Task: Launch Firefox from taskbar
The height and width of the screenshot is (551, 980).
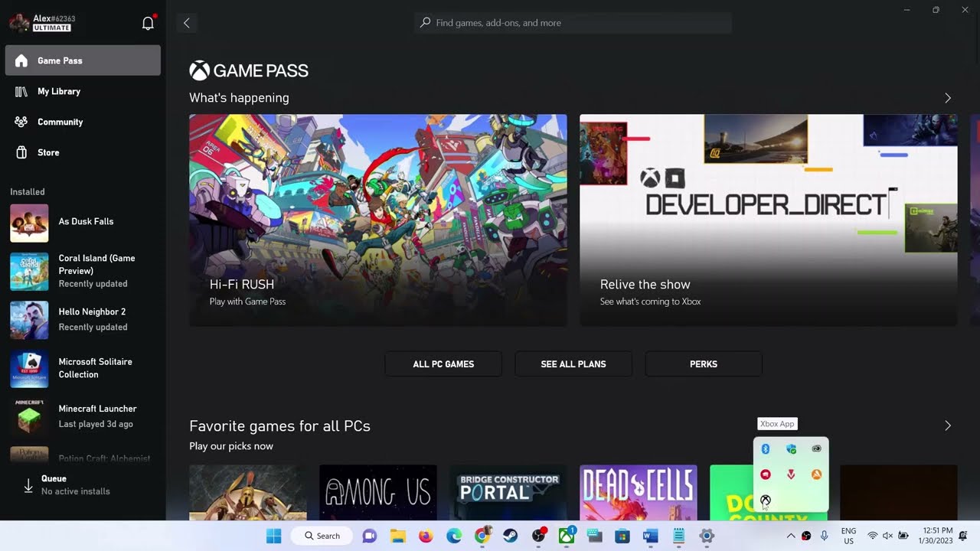Action: click(x=426, y=536)
